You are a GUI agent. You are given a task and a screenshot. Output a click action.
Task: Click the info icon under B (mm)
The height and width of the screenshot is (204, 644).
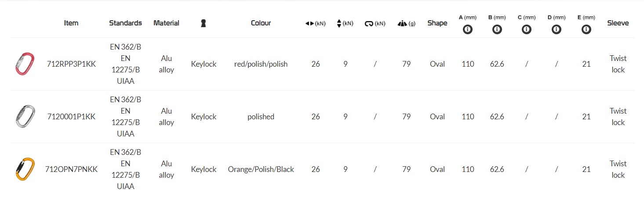coord(497,29)
